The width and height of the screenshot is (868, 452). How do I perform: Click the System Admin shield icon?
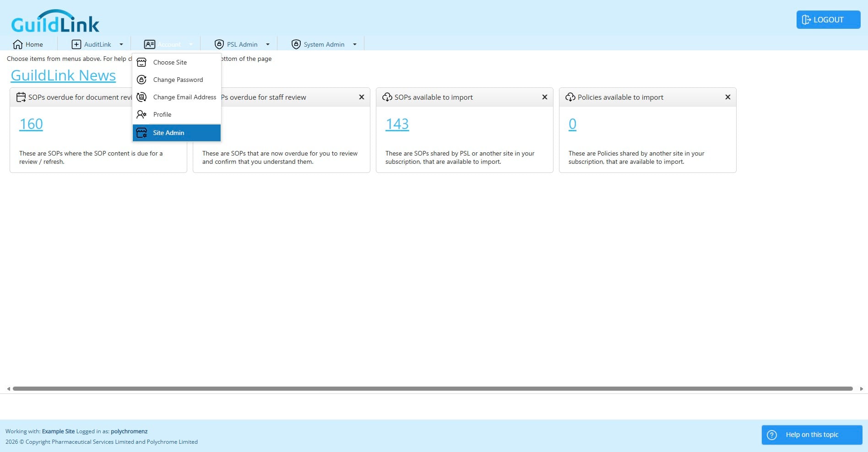coord(296,44)
